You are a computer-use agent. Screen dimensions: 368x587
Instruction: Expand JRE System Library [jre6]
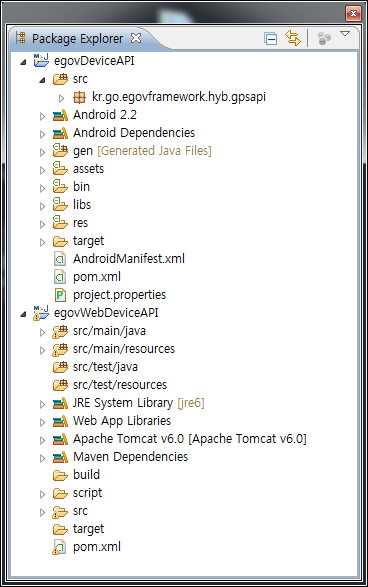[x=42, y=404]
